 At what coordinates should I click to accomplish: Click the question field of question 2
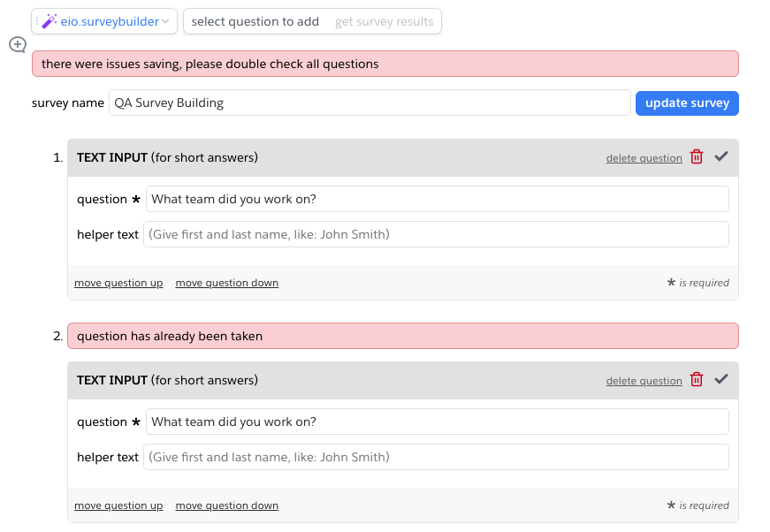coord(437,422)
